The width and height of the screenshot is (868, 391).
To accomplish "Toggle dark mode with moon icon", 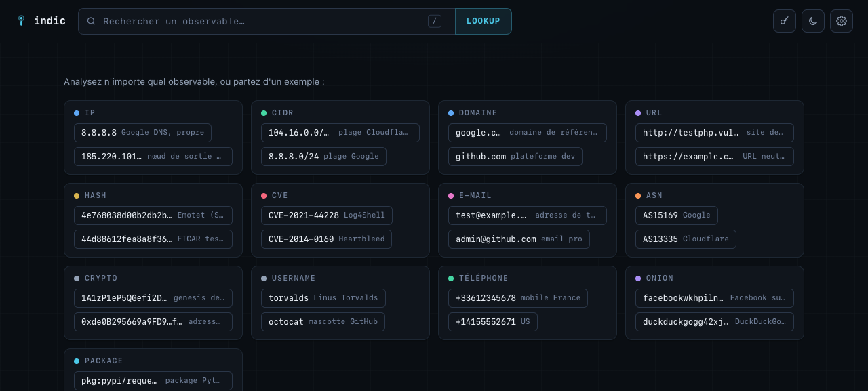I will tap(813, 21).
